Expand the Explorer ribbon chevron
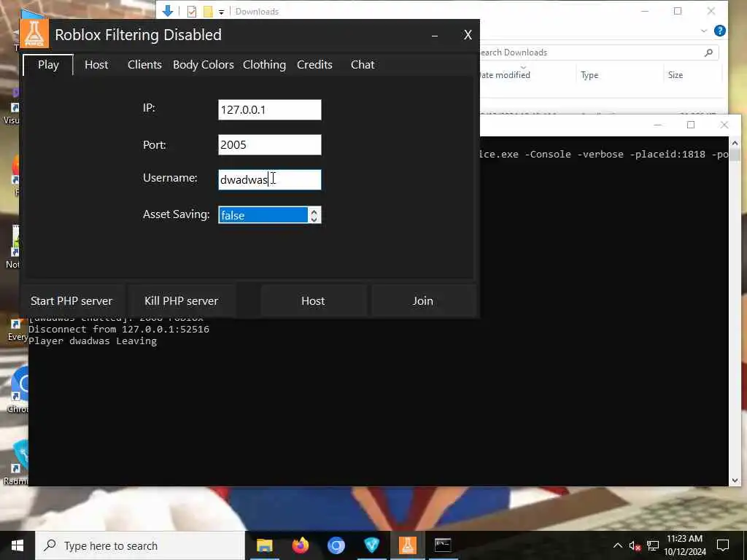The height and width of the screenshot is (560, 747). (704, 31)
